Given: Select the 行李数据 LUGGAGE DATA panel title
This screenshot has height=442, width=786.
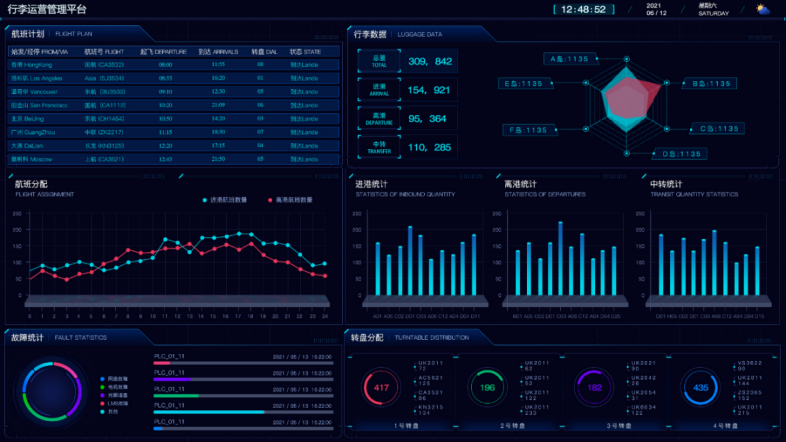Looking at the screenshot, I should tap(398, 34).
